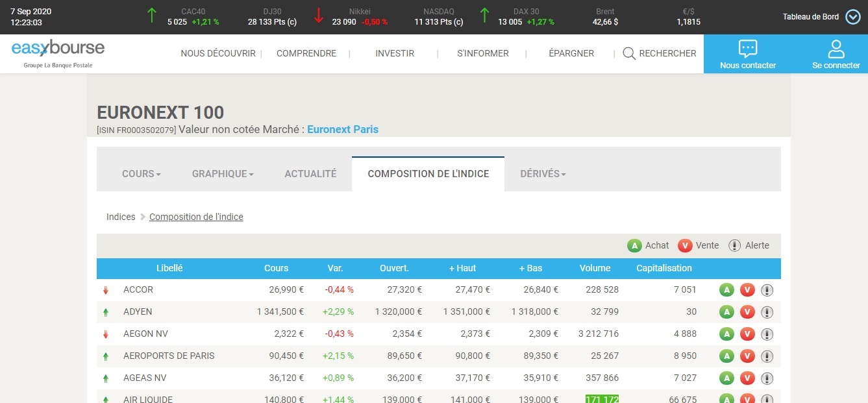Screen dimensions: 868x403
Task: Switch to the ACTUALITÉ tab
Action: [310, 174]
